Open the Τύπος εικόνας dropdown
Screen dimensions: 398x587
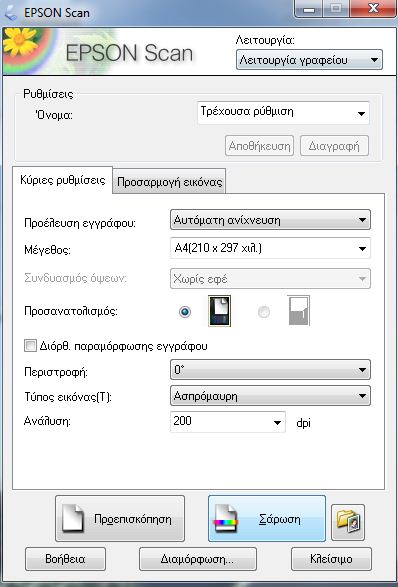click(270, 396)
